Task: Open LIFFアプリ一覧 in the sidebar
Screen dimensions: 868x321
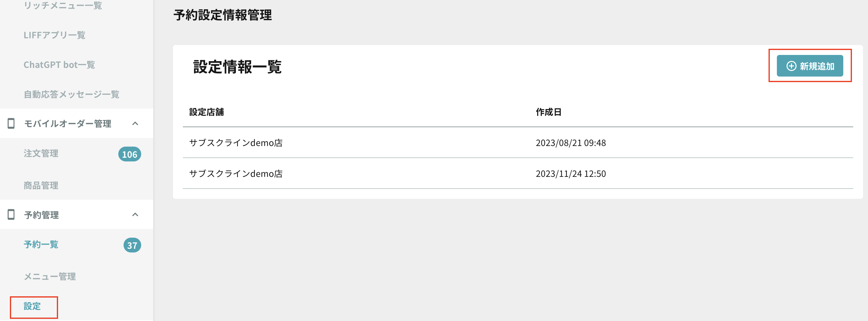Action: tap(54, 35)
